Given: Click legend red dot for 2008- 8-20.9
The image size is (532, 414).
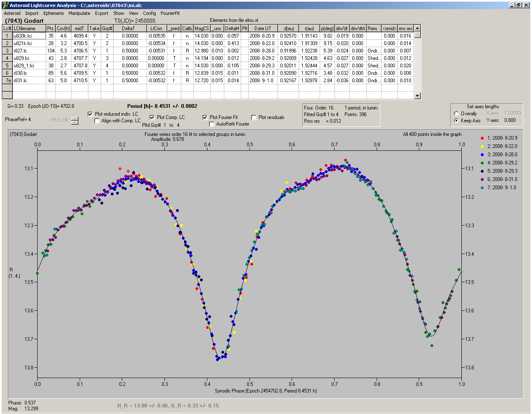Looking at the screenshot, I should 482,138.
